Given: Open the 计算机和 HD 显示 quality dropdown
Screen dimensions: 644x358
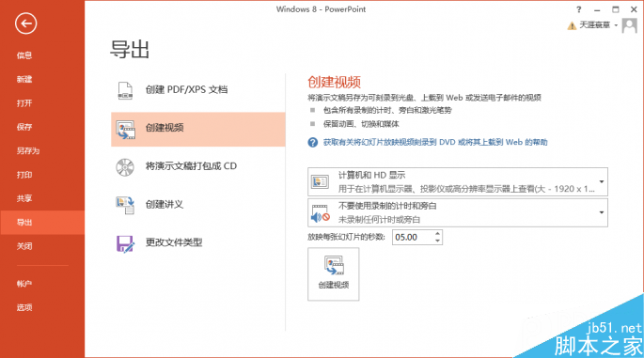Looking at the screenshot, I should point(458,181).
